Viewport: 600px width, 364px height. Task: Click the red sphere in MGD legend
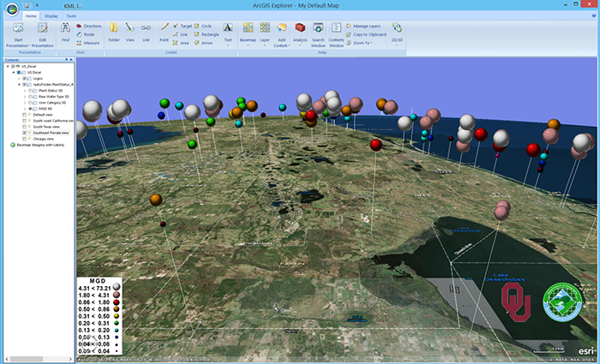(x=117, y=302)
